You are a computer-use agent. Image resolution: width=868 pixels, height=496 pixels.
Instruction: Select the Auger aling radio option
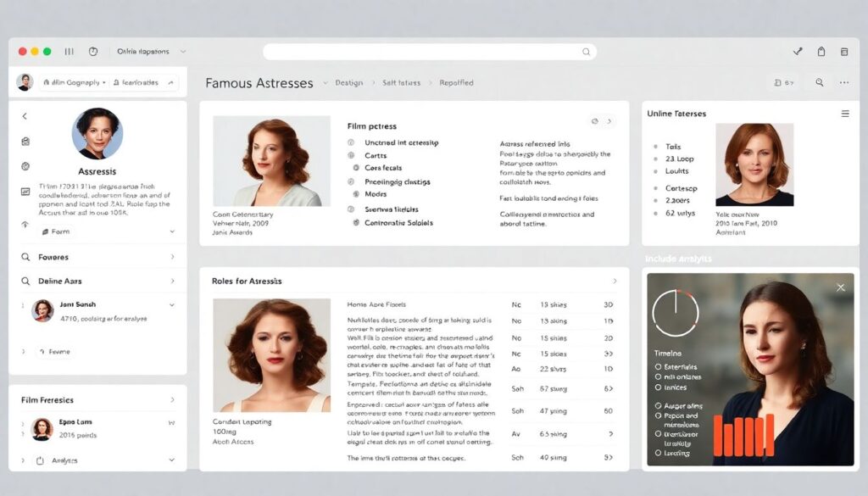659,406
